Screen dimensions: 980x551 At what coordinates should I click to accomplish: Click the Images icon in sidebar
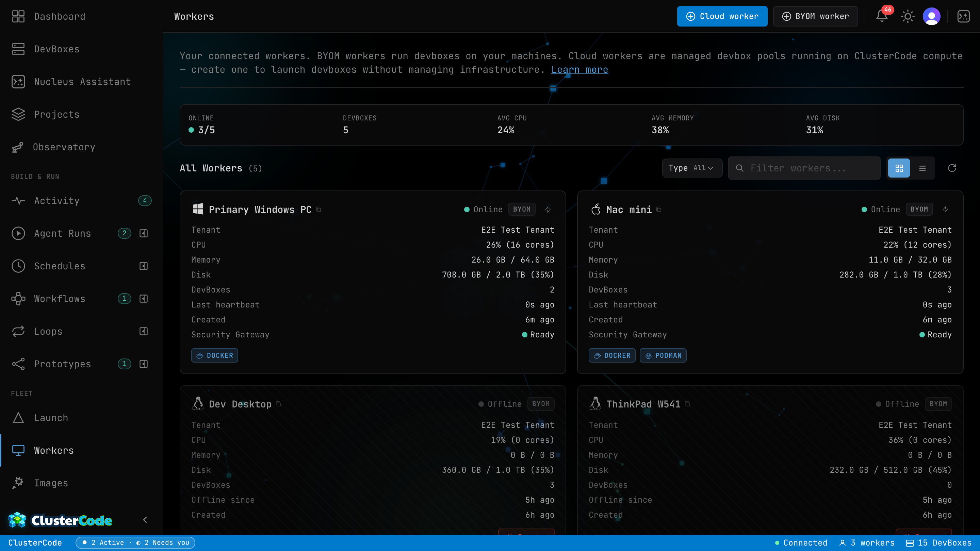pos(18,483)
